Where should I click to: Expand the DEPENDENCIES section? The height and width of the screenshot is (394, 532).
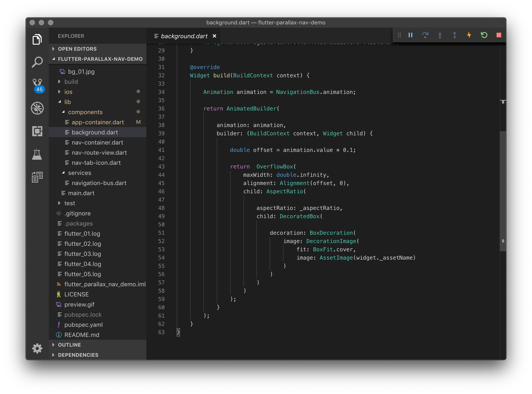tap(78, 355)
